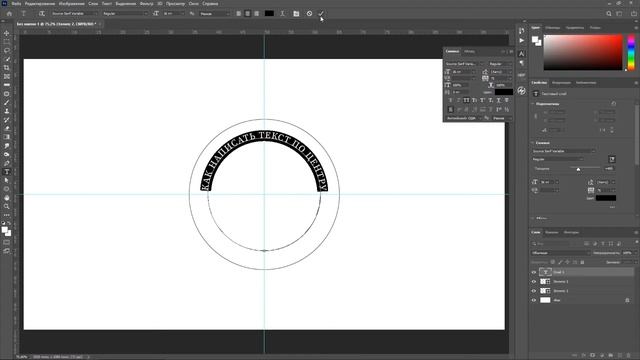The width and height of the screenshot is (640, 360).
Task: Select the background layer thumbnail
Action: [545, 300]
